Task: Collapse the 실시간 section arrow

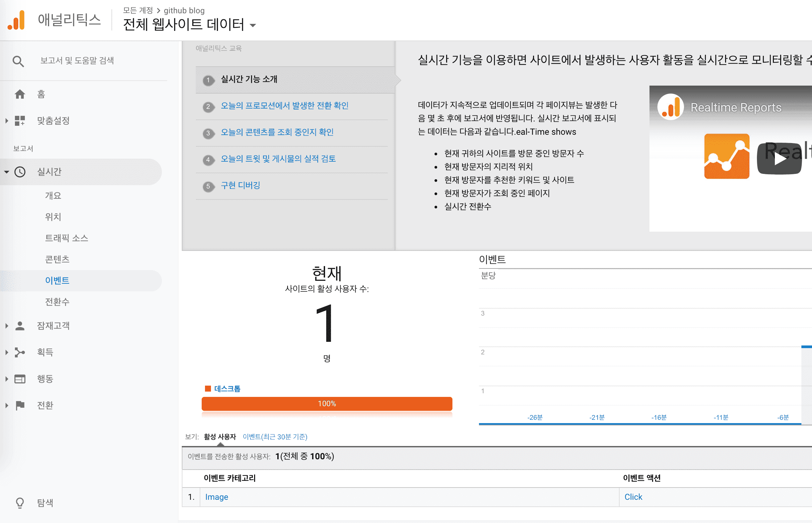Action: coord(6,172)
